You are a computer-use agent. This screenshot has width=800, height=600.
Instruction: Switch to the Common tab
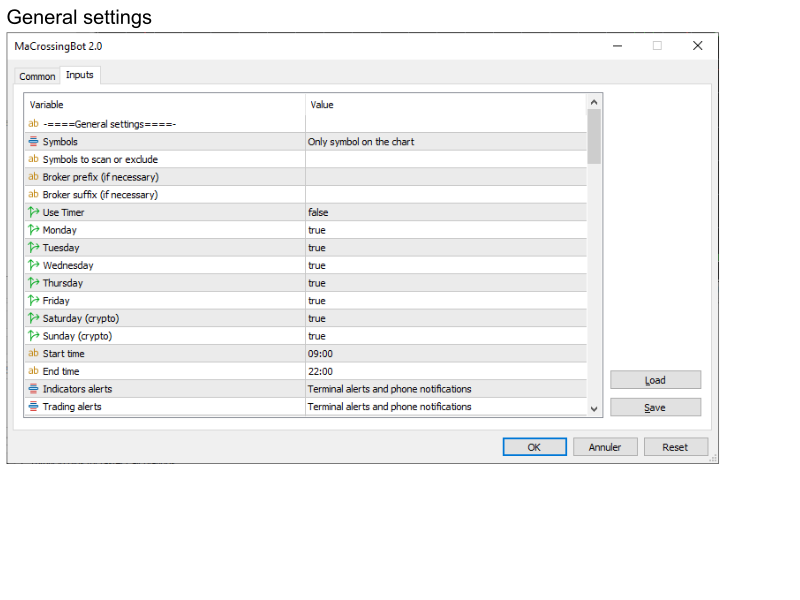[37, 76]
